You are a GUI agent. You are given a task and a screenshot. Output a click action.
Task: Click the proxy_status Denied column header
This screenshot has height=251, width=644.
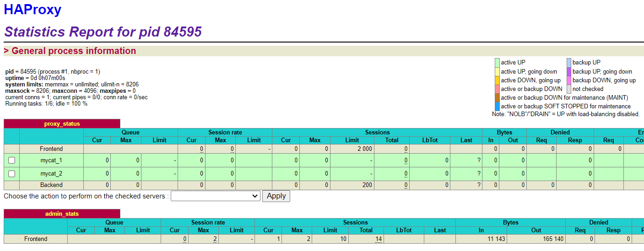560,132
